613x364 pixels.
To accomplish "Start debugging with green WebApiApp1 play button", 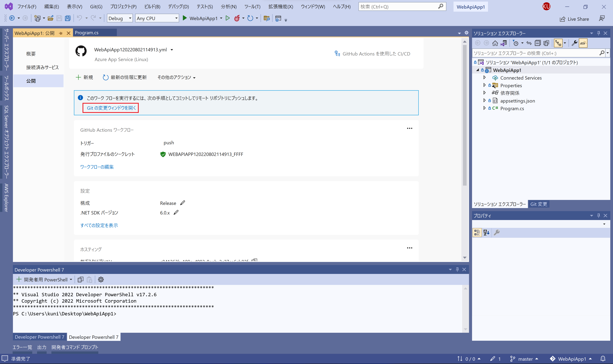I will coord(185,18).
